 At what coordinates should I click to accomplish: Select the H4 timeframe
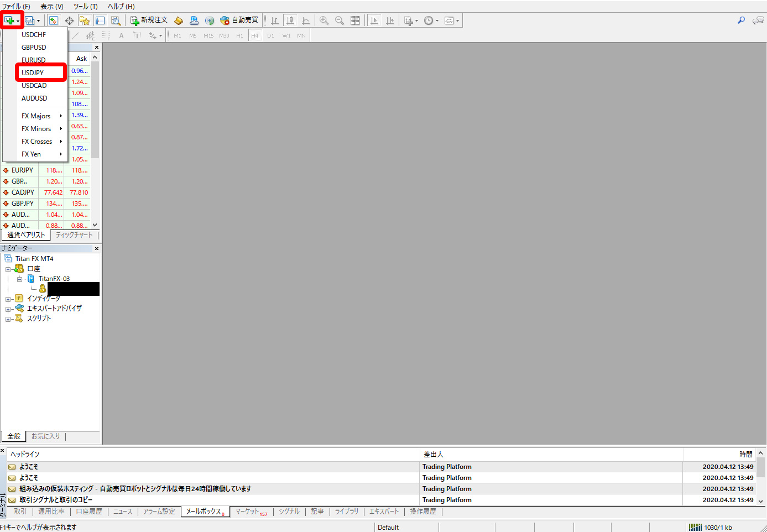click(x=255, y=35)
